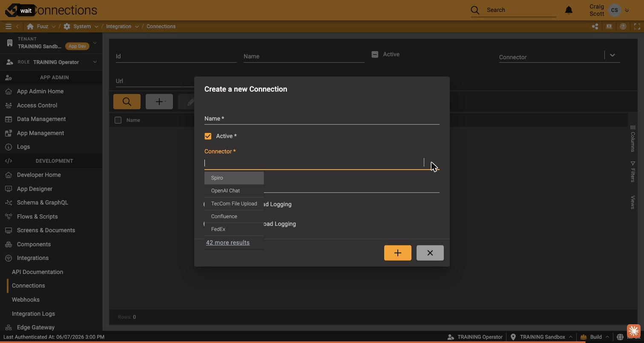The width and height of the screenshot is (644, 343).
Task: Select OpenAI Chat from connector list
Action: pos(234,191)
